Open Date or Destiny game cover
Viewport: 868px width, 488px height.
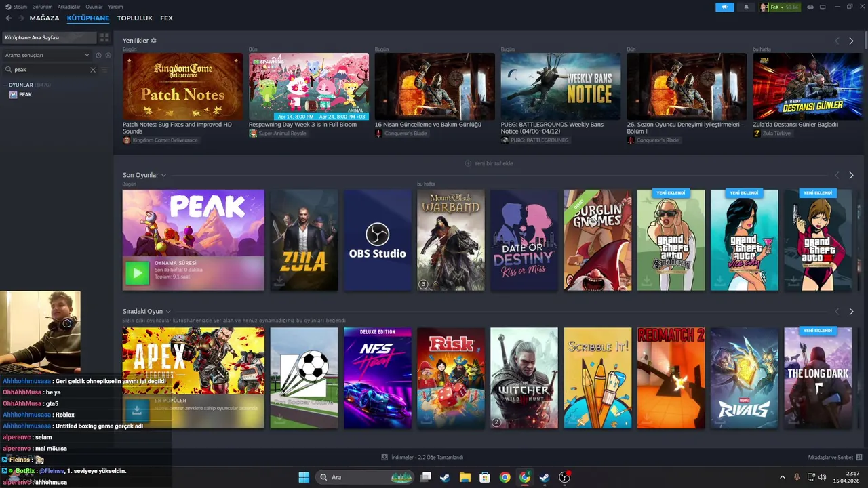[524, 241]
